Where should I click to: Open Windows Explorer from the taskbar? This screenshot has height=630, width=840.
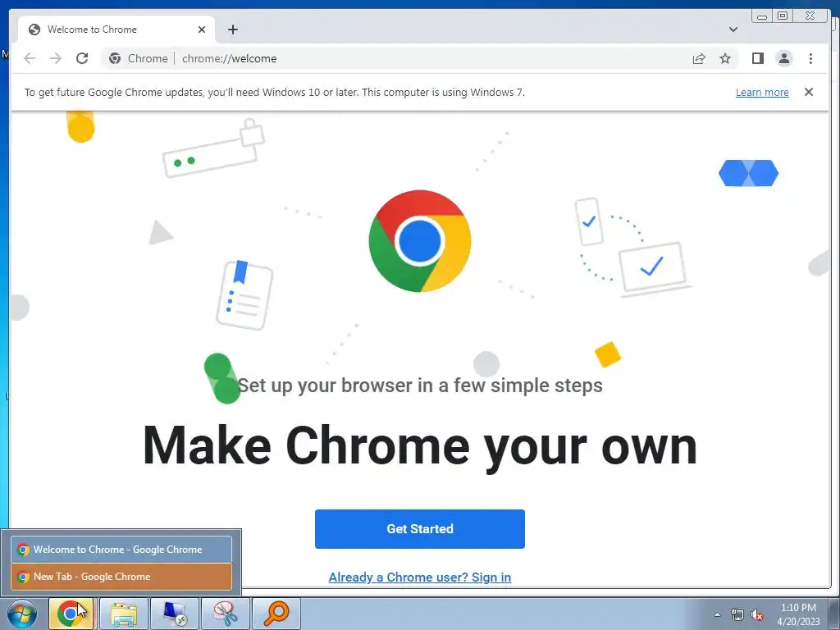pos(124,614)
